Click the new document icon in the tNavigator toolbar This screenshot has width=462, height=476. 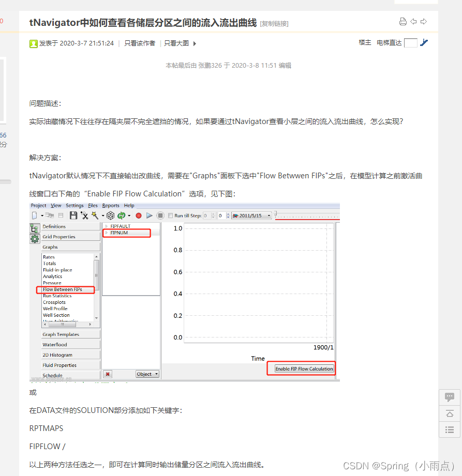tap(34, 216)
